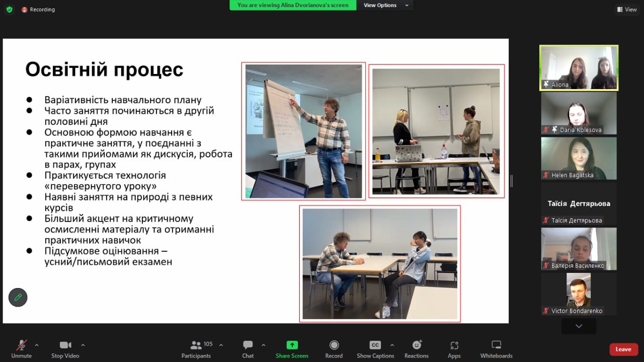Open the Chat panel

point(248,345)
